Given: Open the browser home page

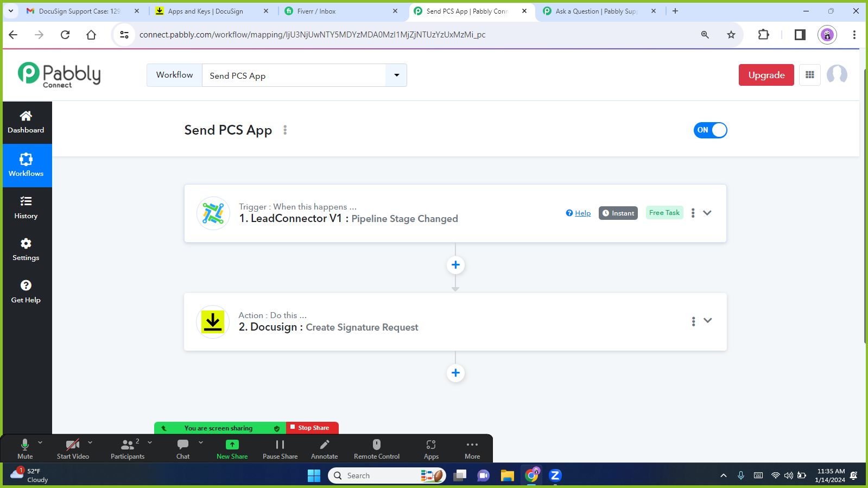Looking at the screenshot, I should 91,35.
